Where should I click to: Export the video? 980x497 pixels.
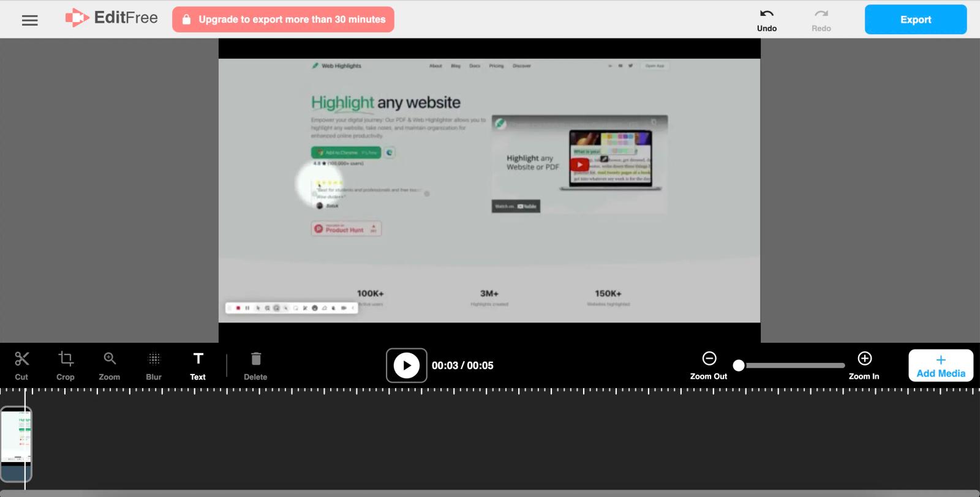(x=916, y=20)
